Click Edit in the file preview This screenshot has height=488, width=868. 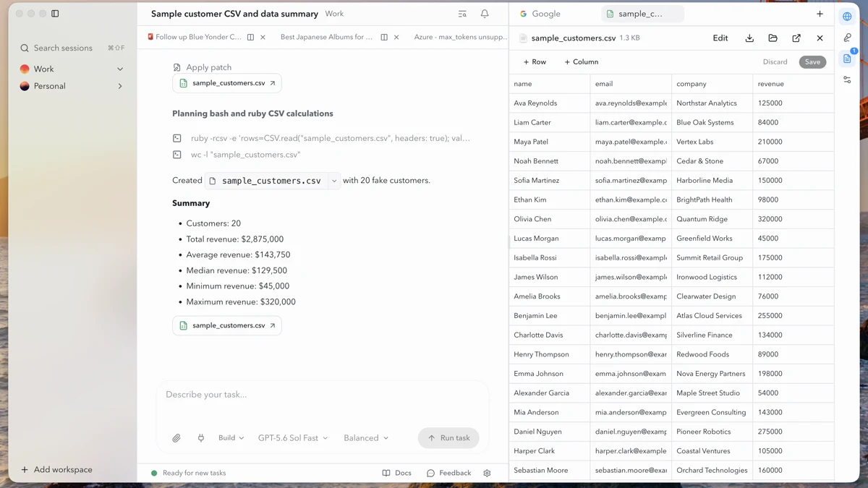[720, 38]
